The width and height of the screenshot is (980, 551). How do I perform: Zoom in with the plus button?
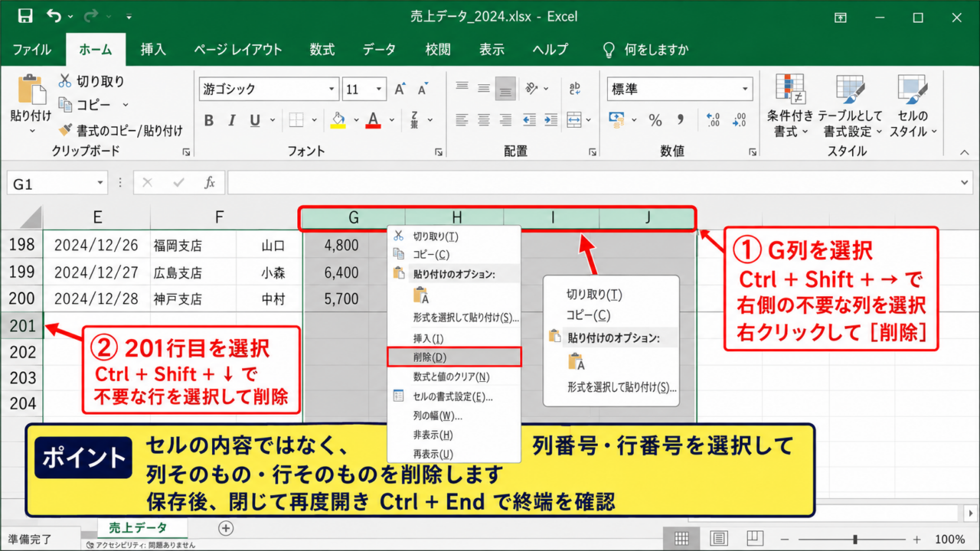[917, 539]
